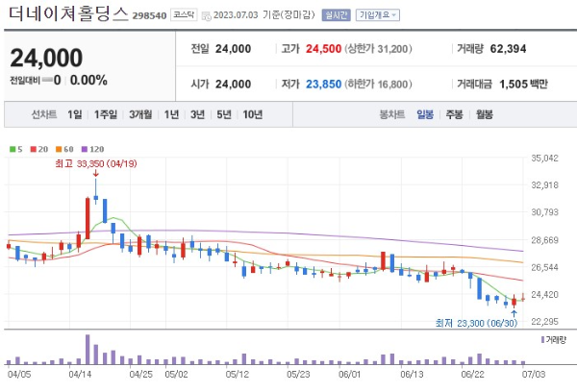Click the 거래대금 value 1,505 백만
Image resolution: width=577 pixels, height=392 pixels.
point(524,85)
